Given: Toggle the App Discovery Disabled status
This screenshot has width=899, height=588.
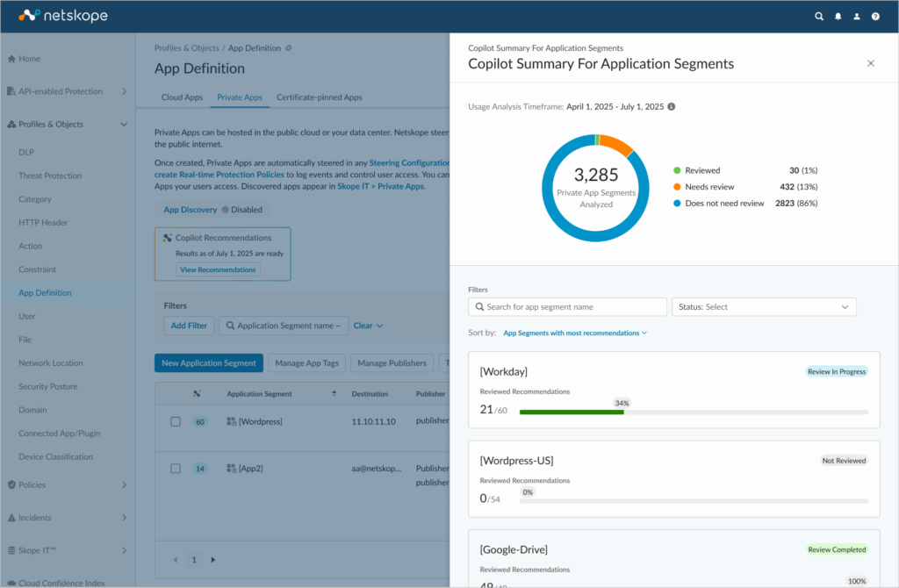Looking at the screenshot, I should pos(242,210).
